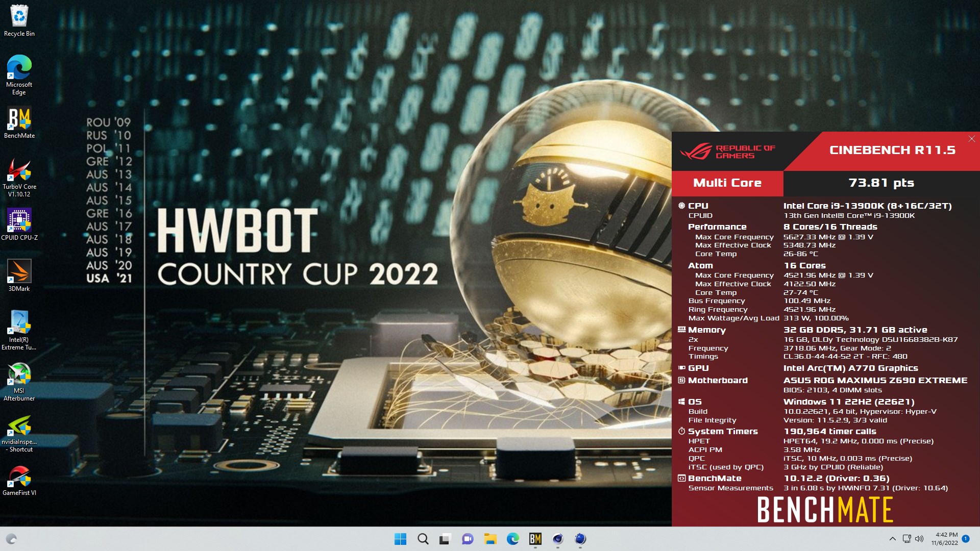Image resolution: width=980 pixels, height=551 pixels.
Task: Click the OS Windows logo icon
Action: point(681,402)
